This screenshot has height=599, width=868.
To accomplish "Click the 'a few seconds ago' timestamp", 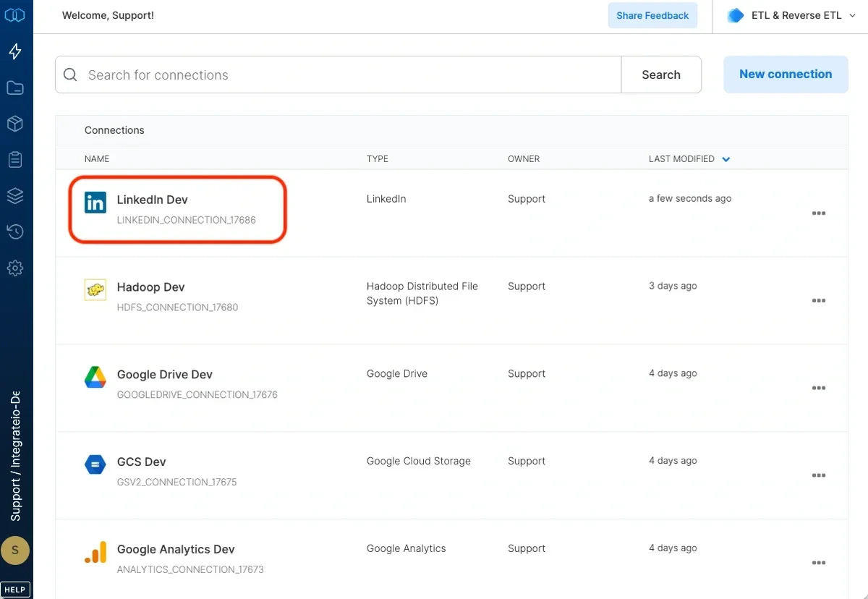I will pos(690,198).
